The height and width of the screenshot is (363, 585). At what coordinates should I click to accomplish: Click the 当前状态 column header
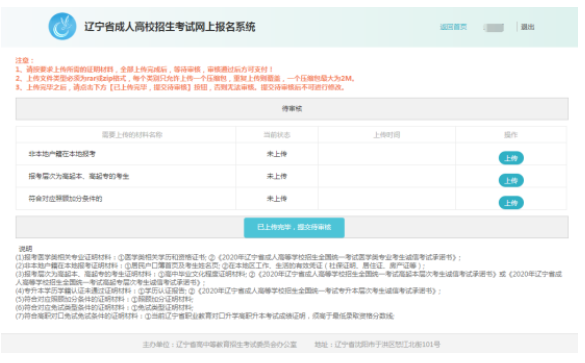pyautogui.click(x=277, y=135)
